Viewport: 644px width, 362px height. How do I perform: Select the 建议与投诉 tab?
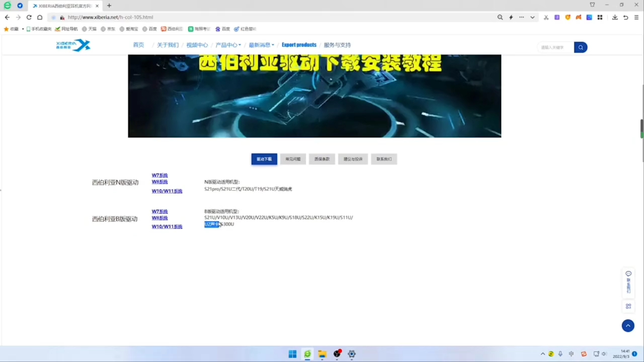coord(353,159)
